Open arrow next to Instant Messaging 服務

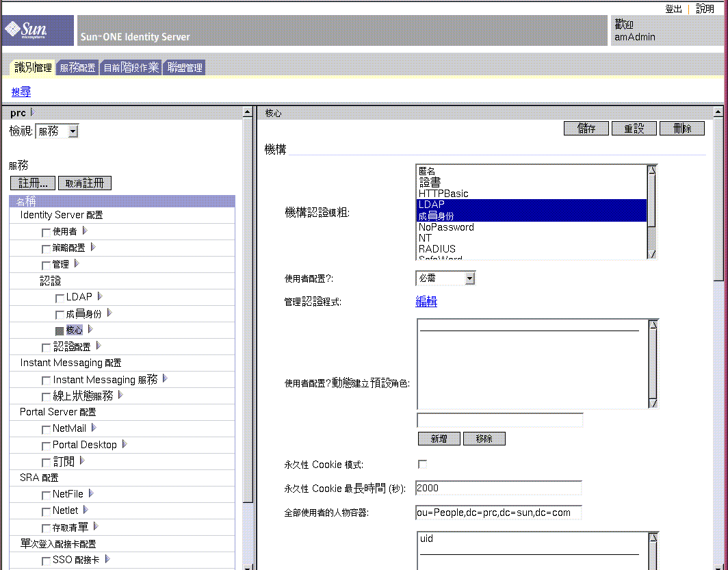166,379
